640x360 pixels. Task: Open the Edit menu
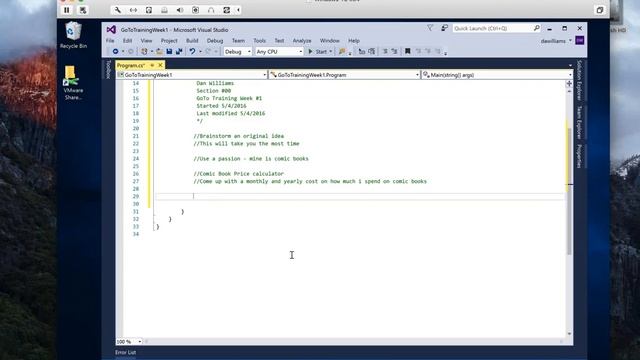click(x=127, y=41)
